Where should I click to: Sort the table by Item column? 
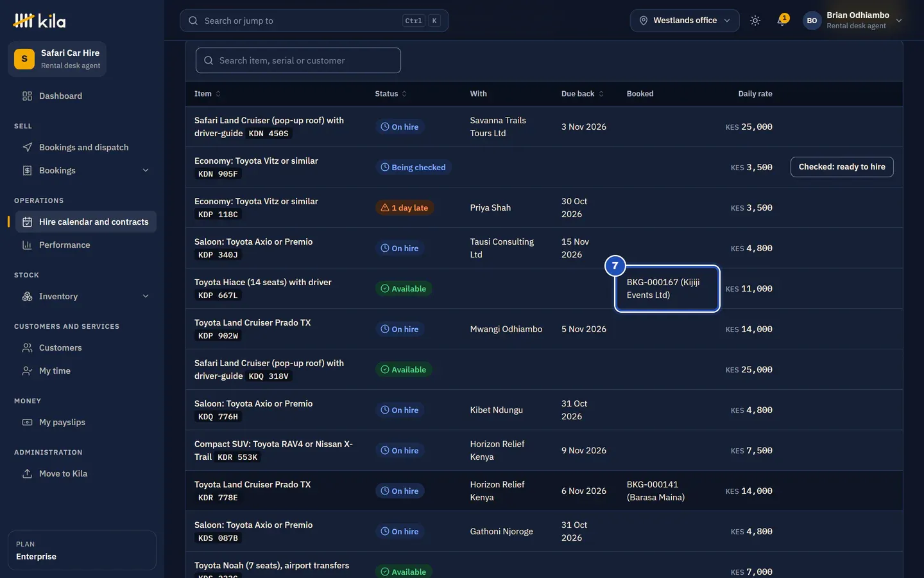[x=207, y=94]
